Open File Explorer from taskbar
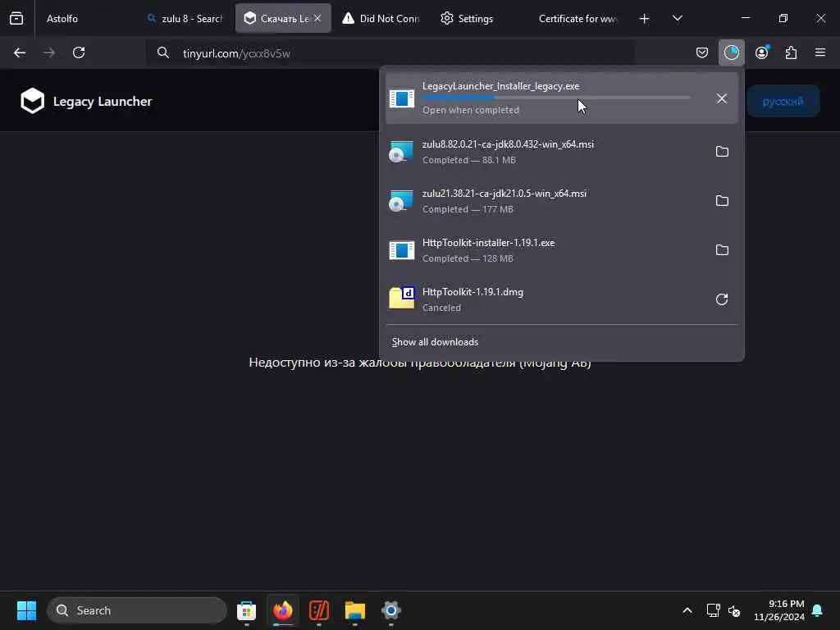The height and width of the screenshot is (630, 840). pos(354,610)
